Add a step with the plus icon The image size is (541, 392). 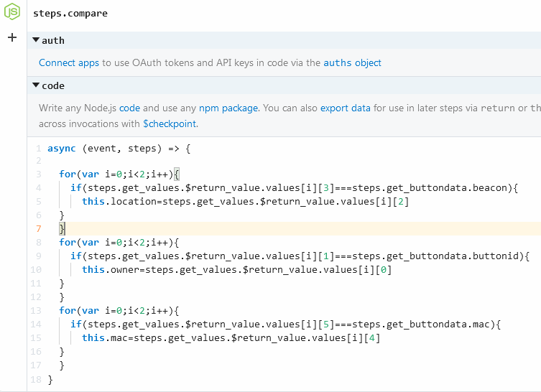[12, 37]
